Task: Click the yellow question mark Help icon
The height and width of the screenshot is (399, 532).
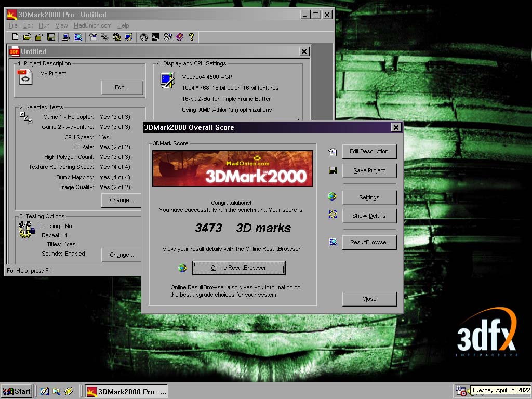Action: [x=191, y=37]
